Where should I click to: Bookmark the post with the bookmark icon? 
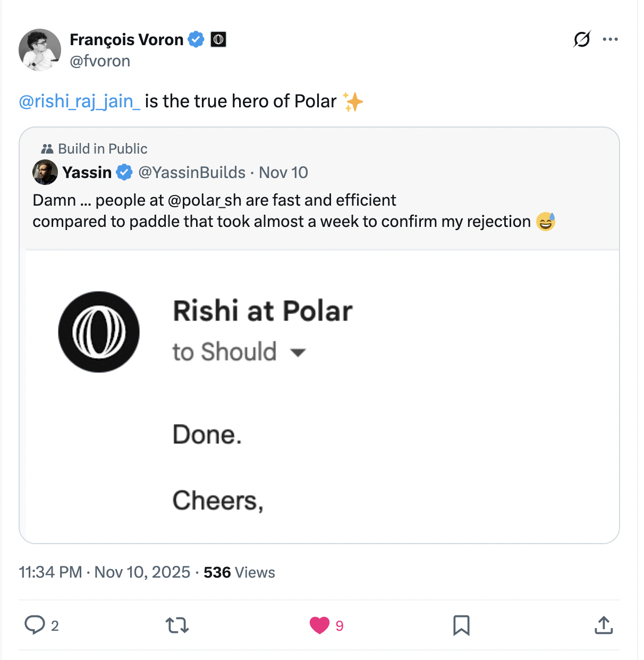[461, 625]
